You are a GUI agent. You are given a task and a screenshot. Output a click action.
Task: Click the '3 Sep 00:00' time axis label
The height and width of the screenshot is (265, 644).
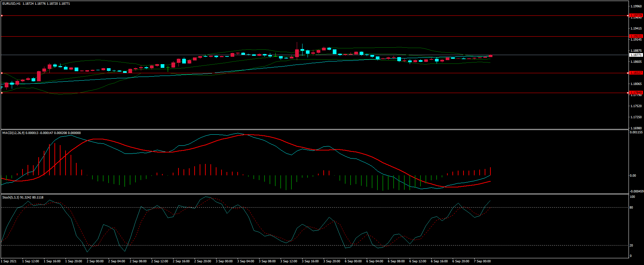(224, 261)
